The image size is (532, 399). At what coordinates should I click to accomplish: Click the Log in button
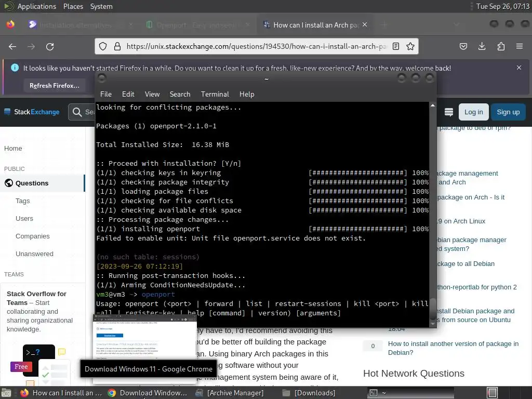(x=474, y=112)
